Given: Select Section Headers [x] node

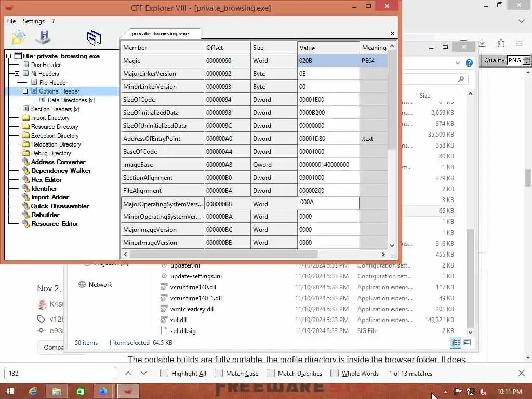Looking at the screenshot, I should [55, 109].
